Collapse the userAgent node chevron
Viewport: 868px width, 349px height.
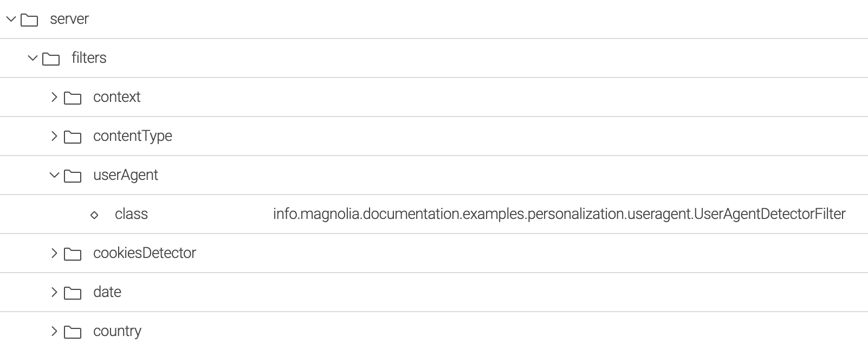coord(54,175)
